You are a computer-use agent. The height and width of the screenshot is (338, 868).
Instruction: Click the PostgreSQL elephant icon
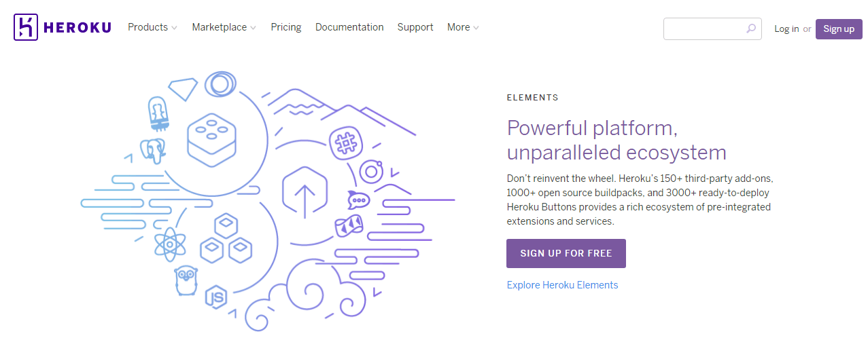pyautogui.click(x=153, y=150)
